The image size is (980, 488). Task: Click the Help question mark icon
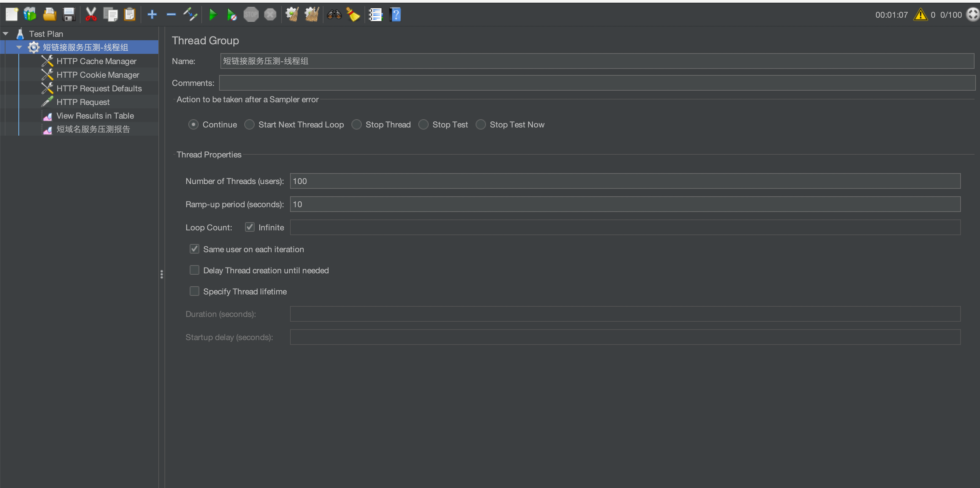tap(395, 15)
